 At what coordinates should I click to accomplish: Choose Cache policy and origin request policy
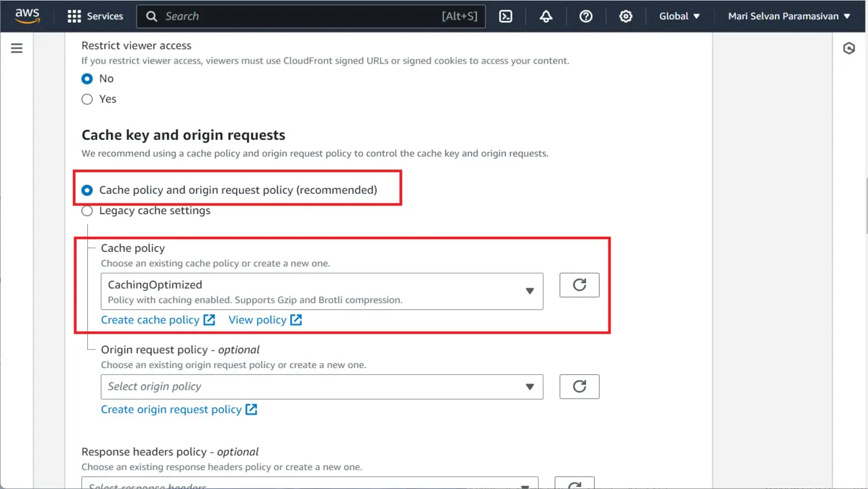[x=87, y=190]
